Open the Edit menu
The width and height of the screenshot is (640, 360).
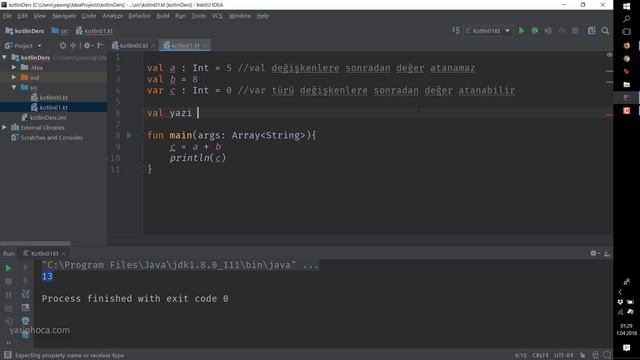pyautogui.click(x=22, y=16)
